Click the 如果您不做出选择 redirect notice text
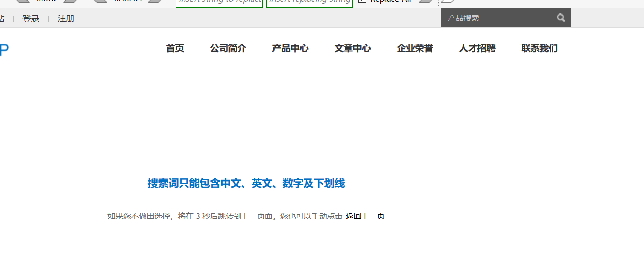Screen dimensions: 644x279 coord(225,216)
